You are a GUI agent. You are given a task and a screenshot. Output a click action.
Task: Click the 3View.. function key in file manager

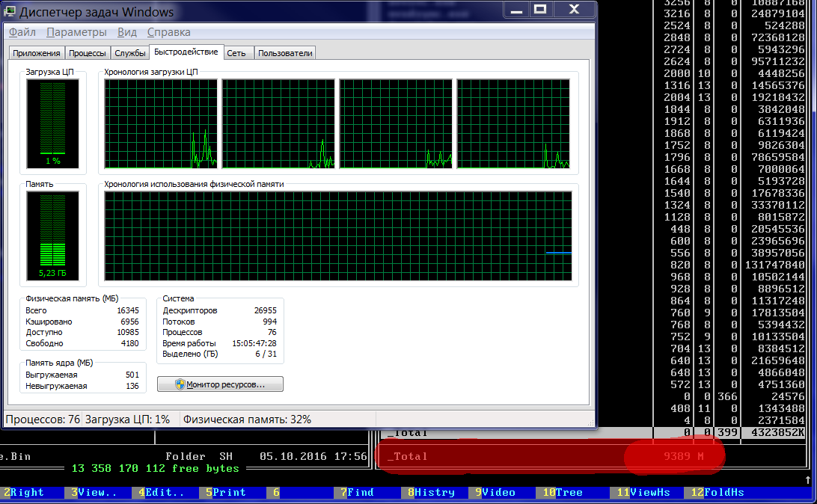(x=94, y=493)
